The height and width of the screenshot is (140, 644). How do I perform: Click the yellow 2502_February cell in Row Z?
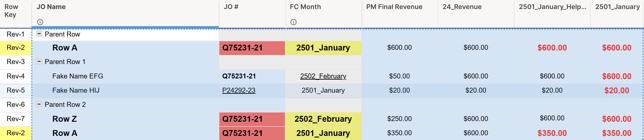pyautogui.click(x=323, y=119)
